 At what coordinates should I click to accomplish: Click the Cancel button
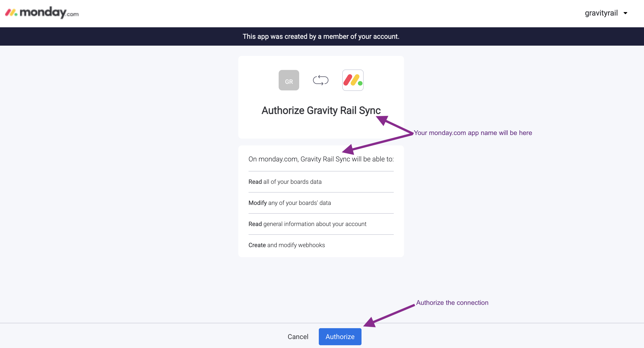click(x=298, y=336)
